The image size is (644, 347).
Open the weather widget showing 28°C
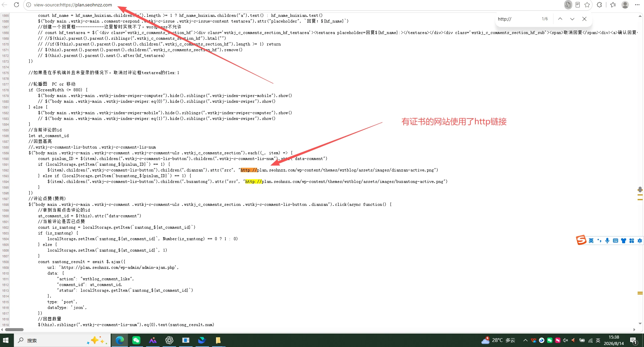[x=499, y=340]
